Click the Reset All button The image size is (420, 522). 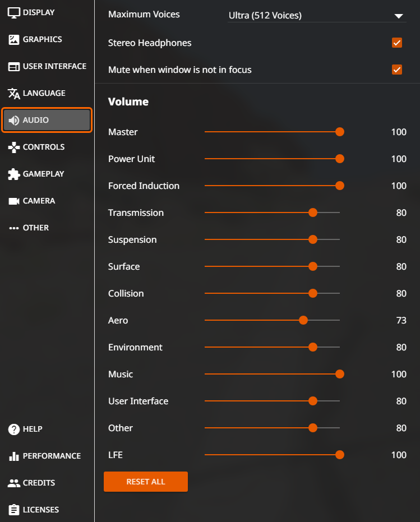[x=146, y=482]
